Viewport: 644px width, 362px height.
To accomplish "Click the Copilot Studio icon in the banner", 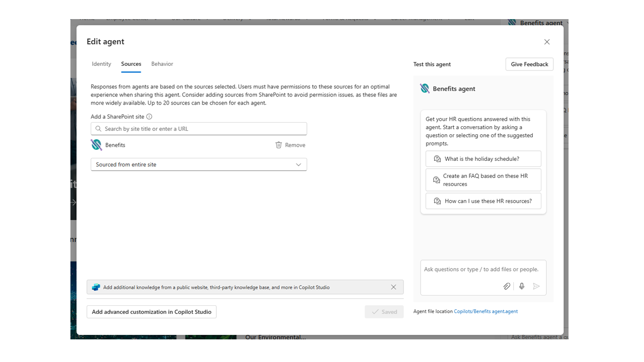I will (96, 287).
